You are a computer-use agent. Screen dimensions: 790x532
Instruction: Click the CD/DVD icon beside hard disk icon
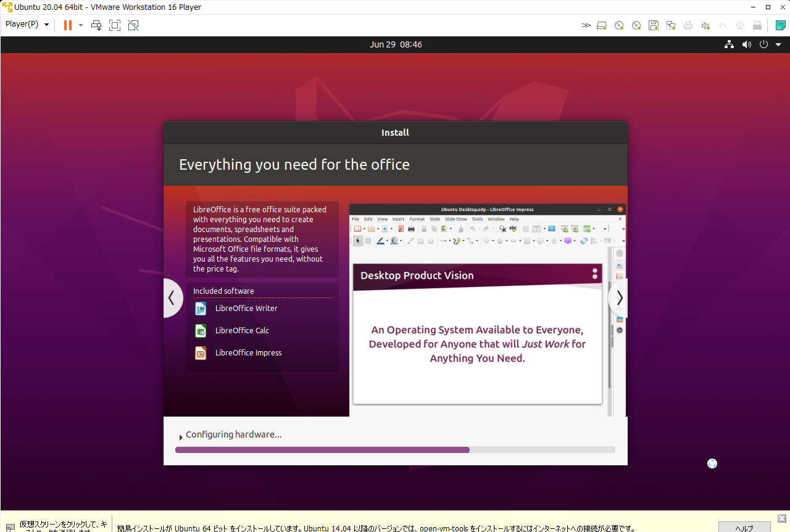pyautogui.click(x=619, y=25)
